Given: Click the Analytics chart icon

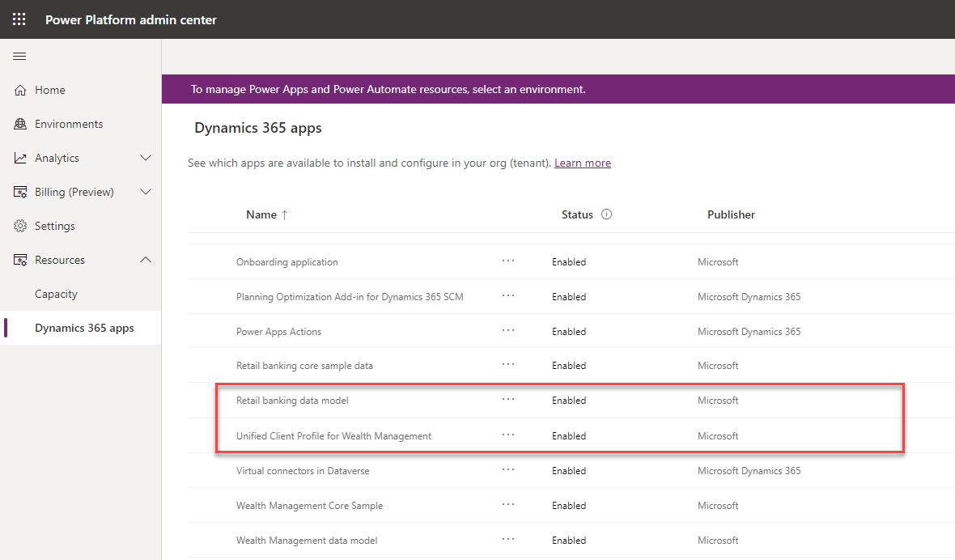Looking at the screenshot, I should (20, 159).
